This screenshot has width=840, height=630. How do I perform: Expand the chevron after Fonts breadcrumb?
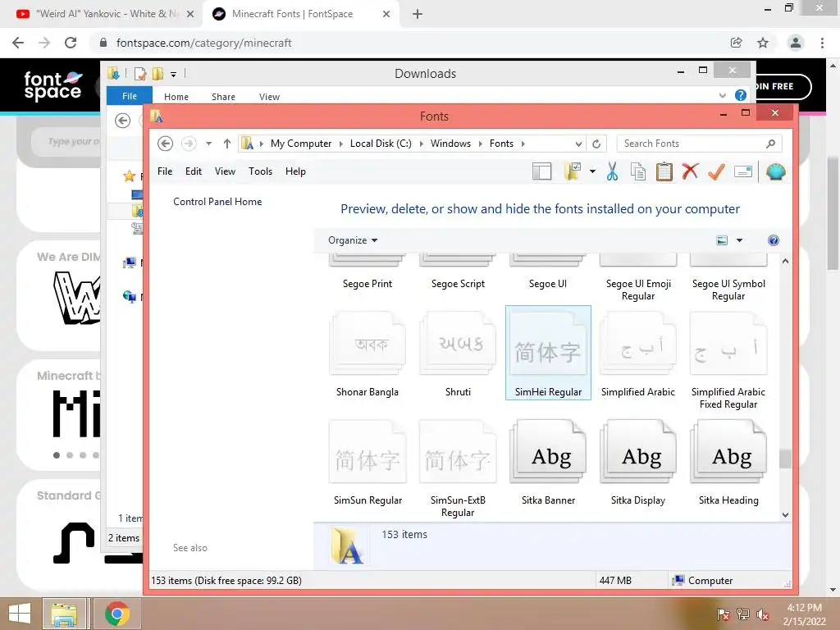point(523,144)
